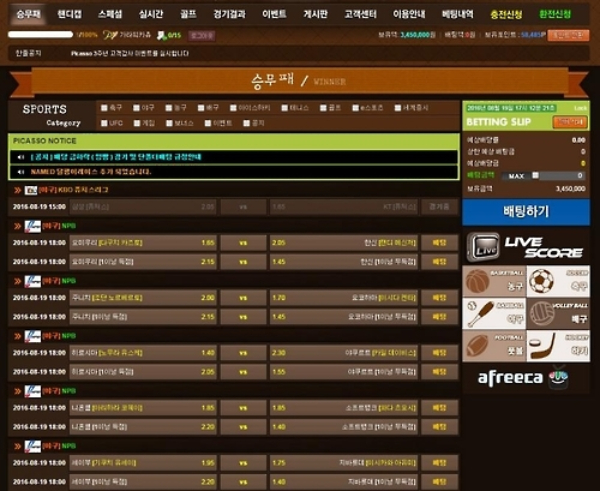Click the MAX bet amount button
Viewport: 600px width, 491px height.
pos(516,176)
